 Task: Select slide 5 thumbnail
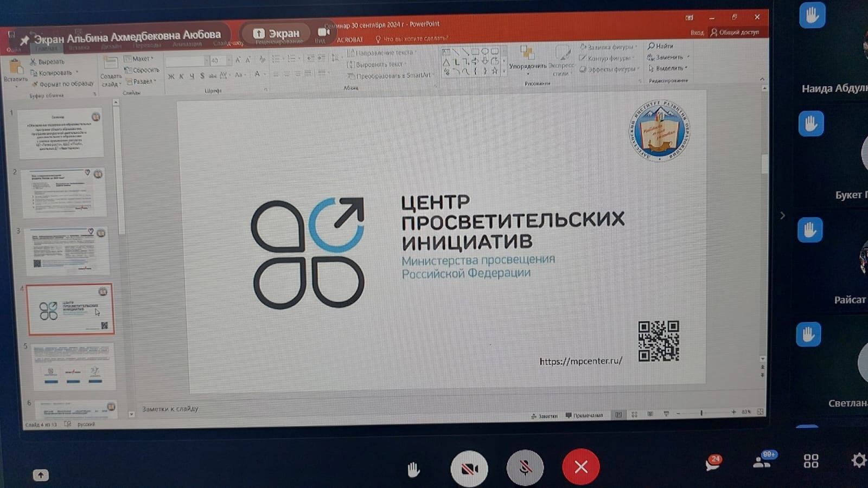73,367
